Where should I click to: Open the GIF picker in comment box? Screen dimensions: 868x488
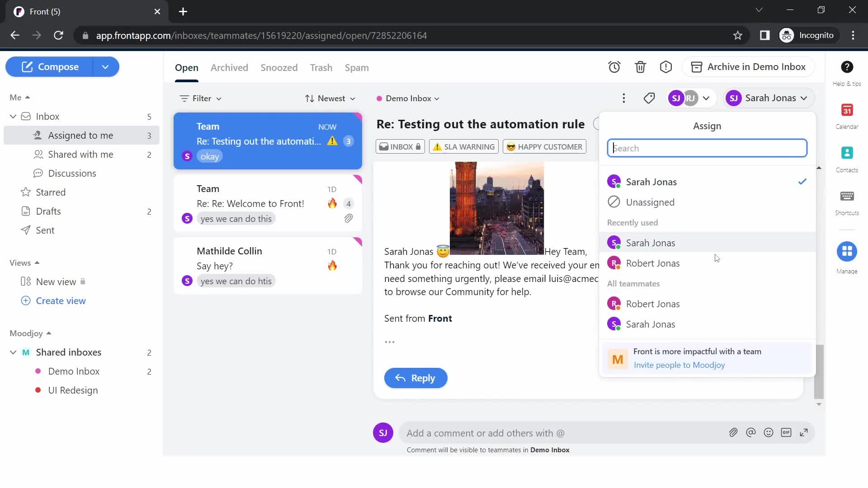tap(786, 432)
